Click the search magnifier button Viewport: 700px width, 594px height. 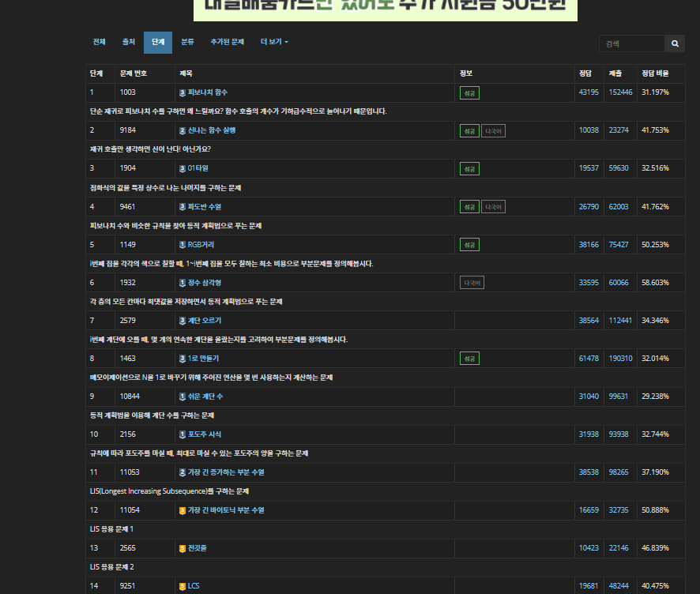click(675, 43)
